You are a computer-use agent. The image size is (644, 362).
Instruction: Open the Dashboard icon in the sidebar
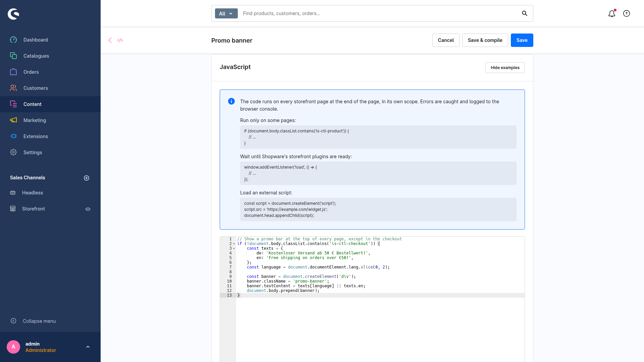pos(13,40)
